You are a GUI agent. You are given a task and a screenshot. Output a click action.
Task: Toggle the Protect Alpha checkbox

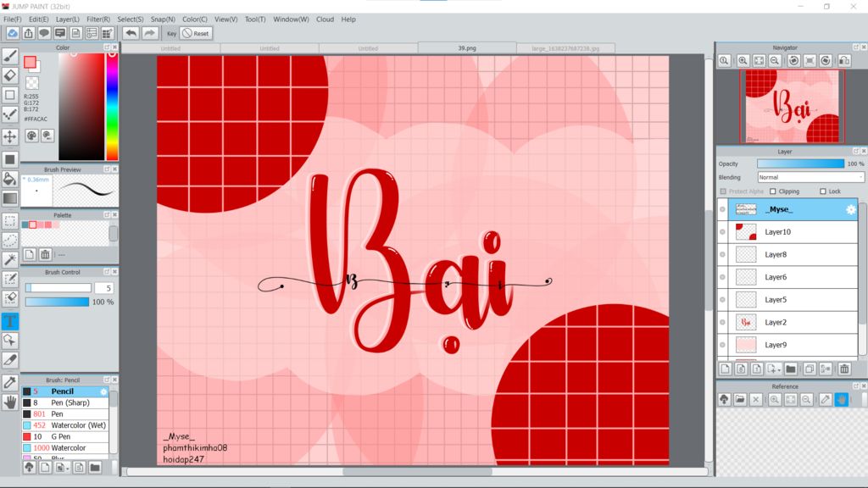[x=723, y=191]
